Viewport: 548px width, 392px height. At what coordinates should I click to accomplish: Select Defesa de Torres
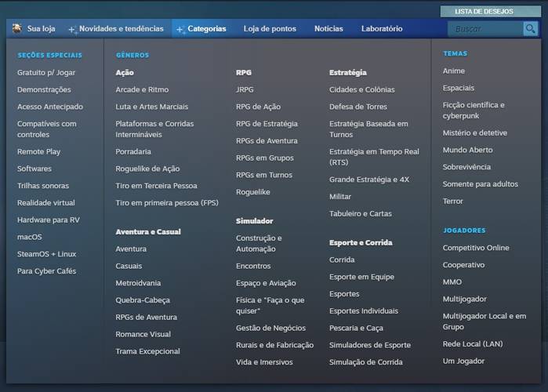pyautogui.click(x=357, y=107)
